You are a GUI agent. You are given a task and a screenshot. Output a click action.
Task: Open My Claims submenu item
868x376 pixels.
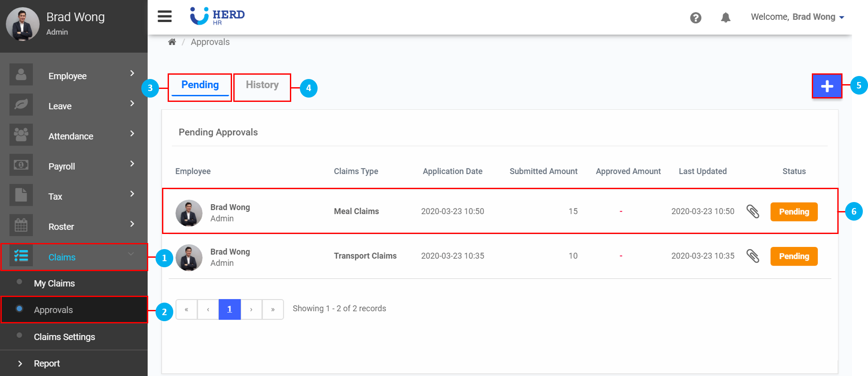point(54,284)
